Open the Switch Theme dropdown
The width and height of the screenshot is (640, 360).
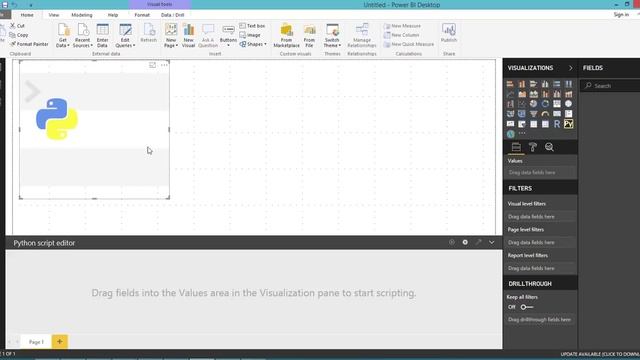point(332,36)
